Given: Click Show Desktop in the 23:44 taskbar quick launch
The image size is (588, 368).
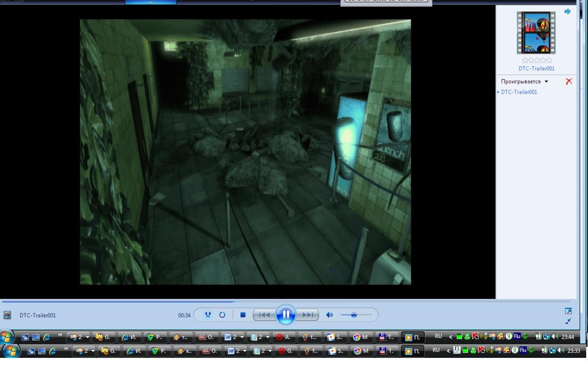Looking at the screenshot, I should [35, 337].
